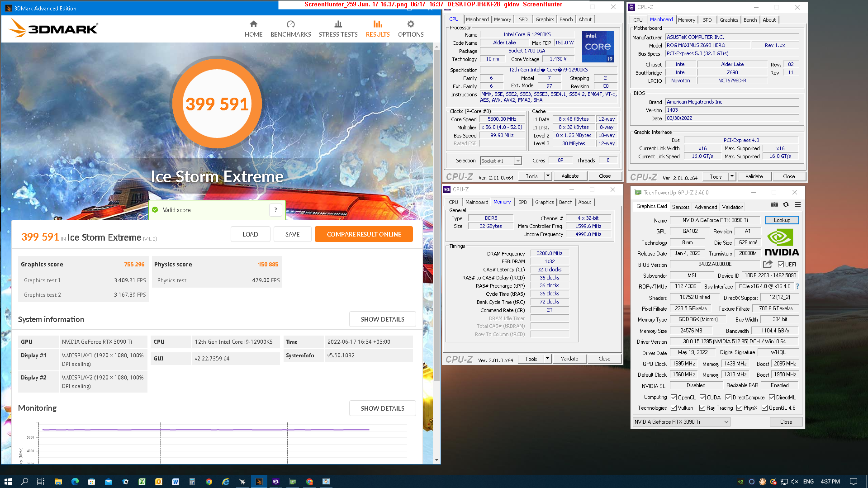Open the GPU selection dropdown in GPU-Z
This screenshot has width=868, height=488.
click(681, 422)
